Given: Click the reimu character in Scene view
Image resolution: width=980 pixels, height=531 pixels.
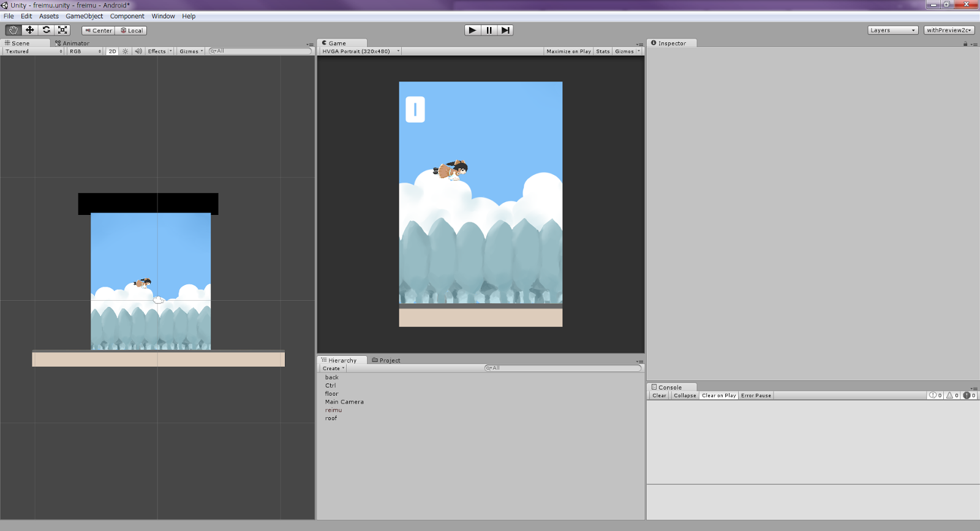Looking at the screenshot, I should pyautogui.click(x=143, y=283).
